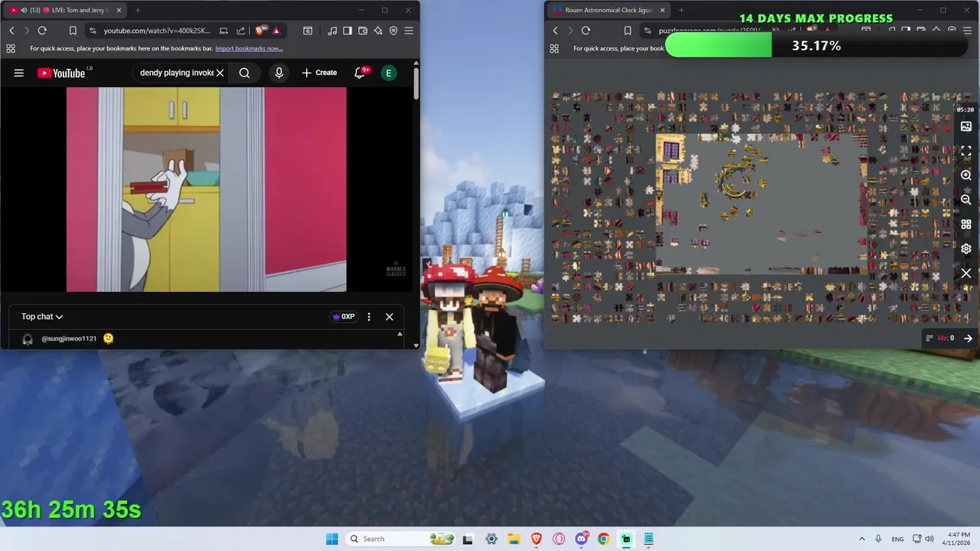Expand the system tray hidden icons chevron
This screenshot has height=551, width=980.
(862, 539)
